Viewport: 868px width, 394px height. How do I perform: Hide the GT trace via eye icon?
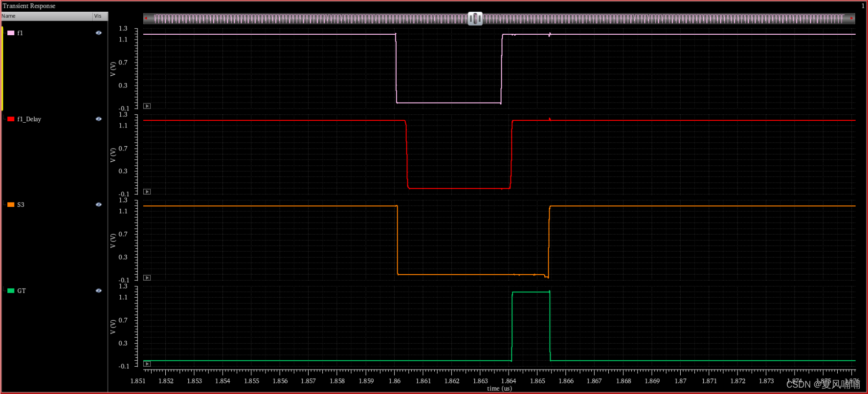pyautogui.click(x=99, y=290)
